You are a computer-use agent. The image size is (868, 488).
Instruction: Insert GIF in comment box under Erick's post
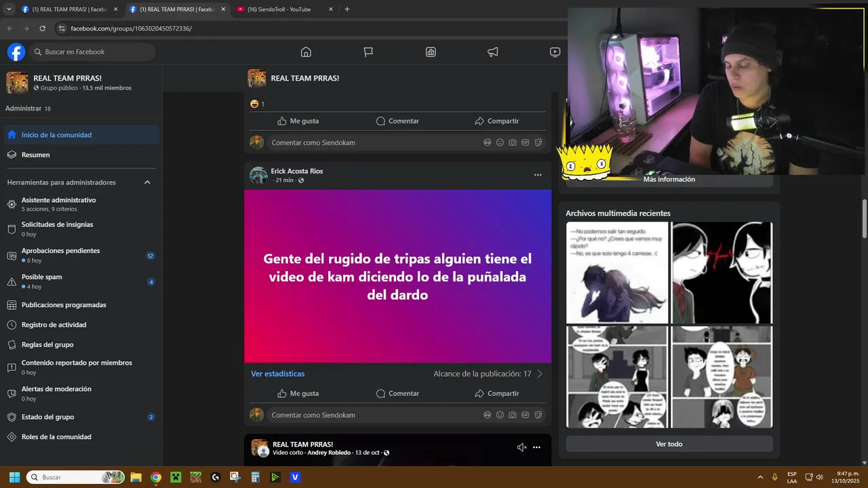[525, 415]
